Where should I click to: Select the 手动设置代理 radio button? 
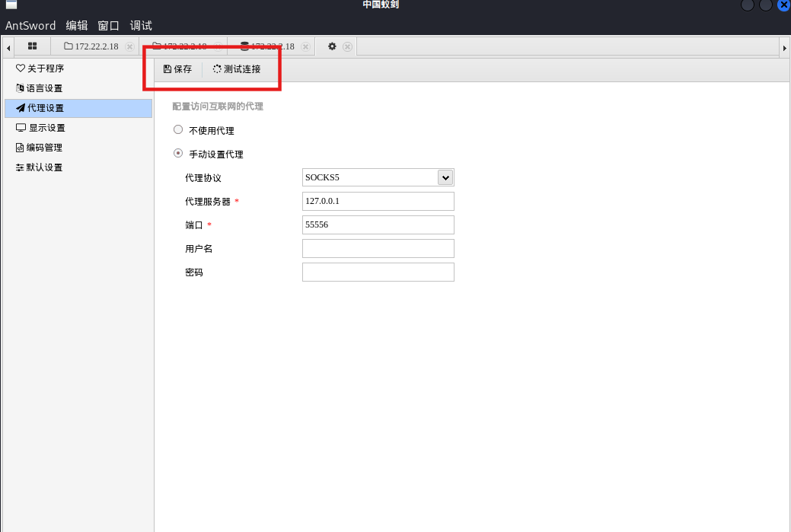coord(178,153)
